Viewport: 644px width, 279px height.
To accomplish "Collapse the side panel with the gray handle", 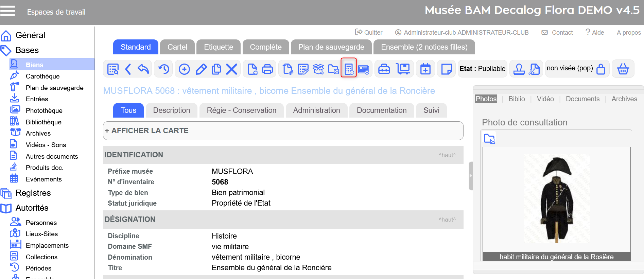I will point(470,176).
